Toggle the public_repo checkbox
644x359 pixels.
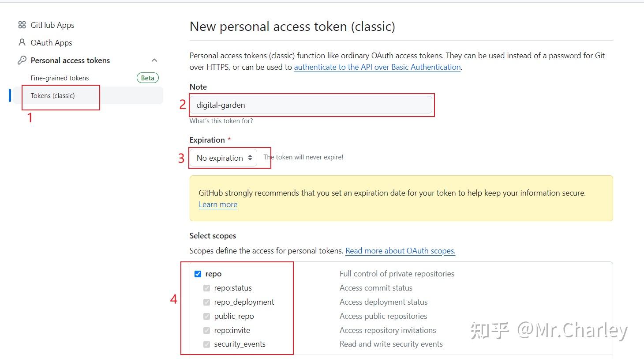click(206, 316)
